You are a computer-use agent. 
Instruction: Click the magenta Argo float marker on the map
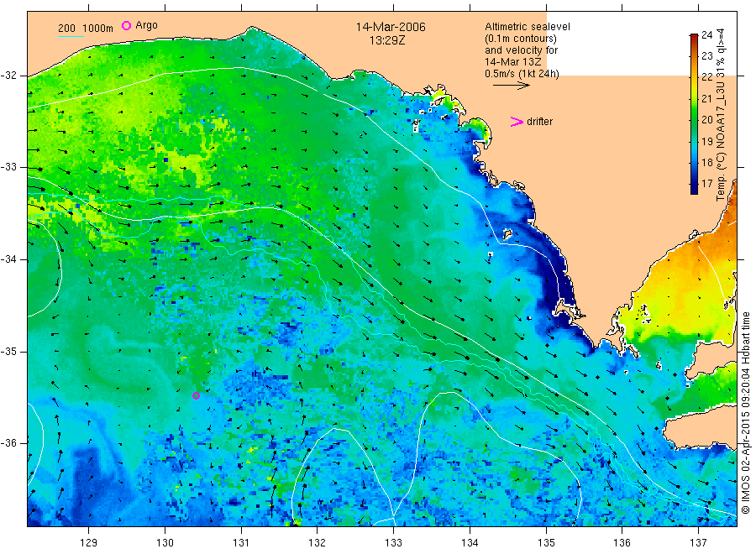197,396
